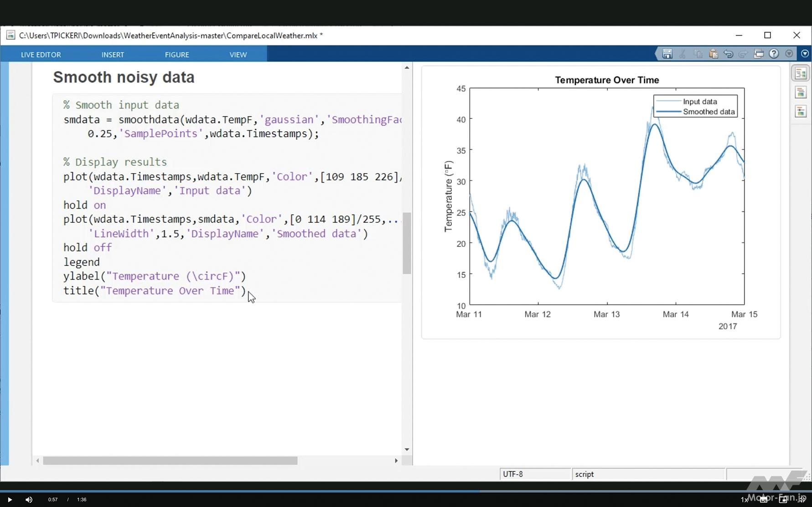Click the Save icon in quick access toolbar
812x507 pixels.
pyautogui.click(x=667, y=54)
